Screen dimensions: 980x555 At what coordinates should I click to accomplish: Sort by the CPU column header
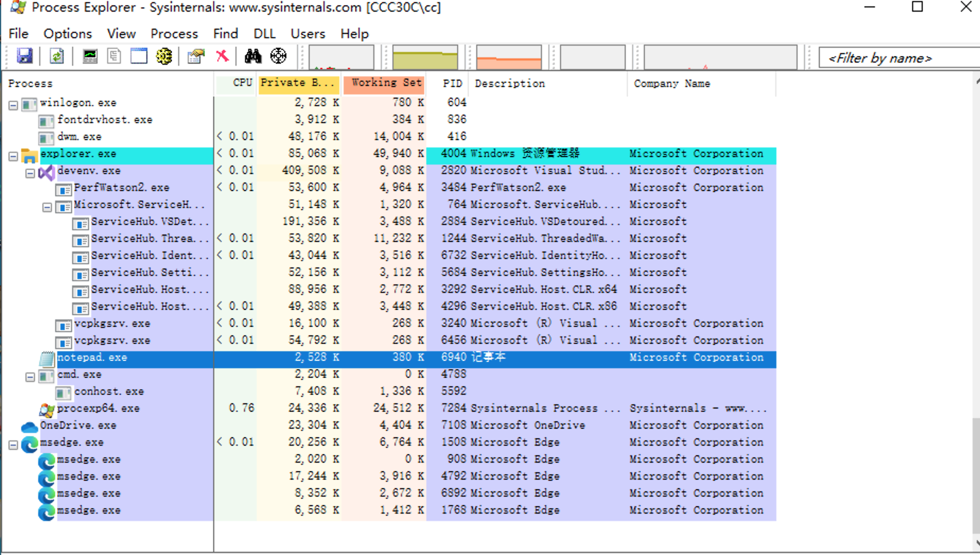coord(235,83)
